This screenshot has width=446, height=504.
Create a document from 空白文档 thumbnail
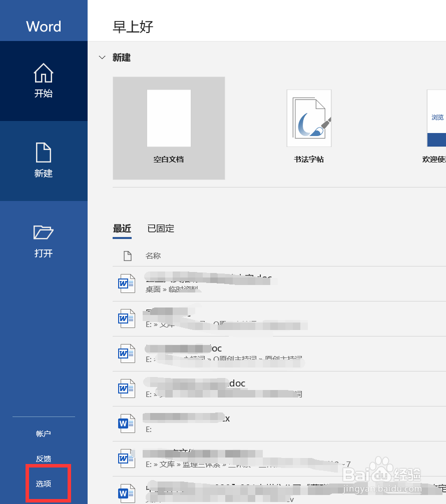[x=169, y=118]
